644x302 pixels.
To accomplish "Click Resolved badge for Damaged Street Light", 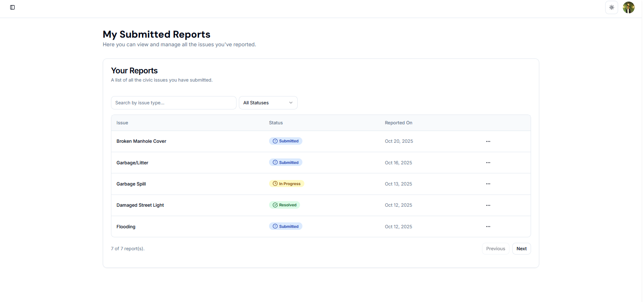I will 285,205.
